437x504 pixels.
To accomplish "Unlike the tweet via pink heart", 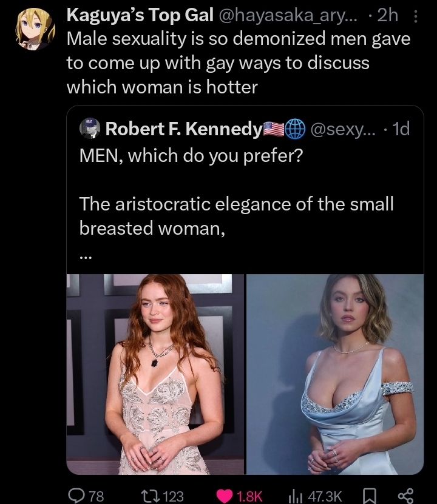I will pos(225,496).
